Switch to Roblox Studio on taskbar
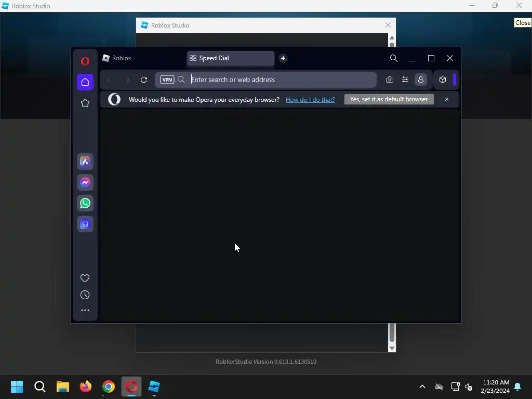 point(154,387)
